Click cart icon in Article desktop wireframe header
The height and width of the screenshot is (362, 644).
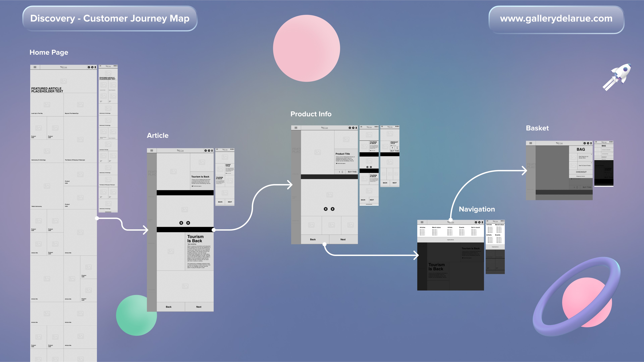[209, 151]
